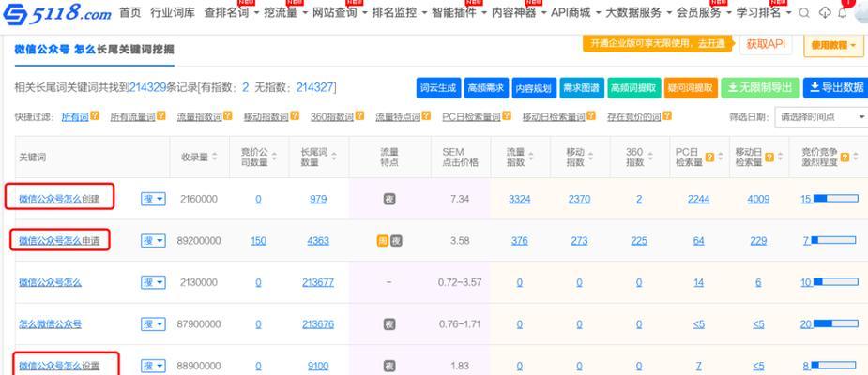Open 搜 dropdown in 怎么微信公众号 row
The image size is (868, 375).
pos(153,324)
